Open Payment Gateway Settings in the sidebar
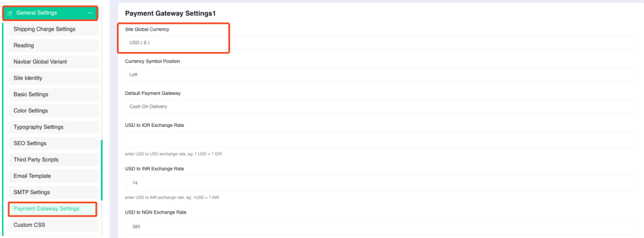This screenshot has height=238, width=644. point(53,209)
